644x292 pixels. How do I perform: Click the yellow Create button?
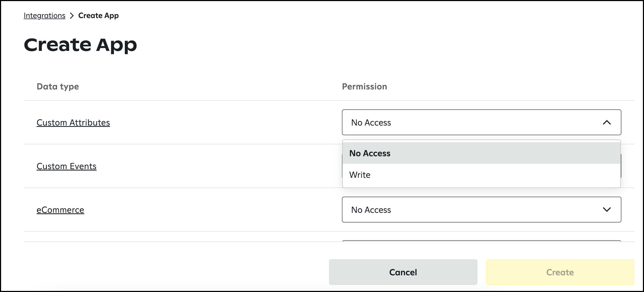pos(560,272)
